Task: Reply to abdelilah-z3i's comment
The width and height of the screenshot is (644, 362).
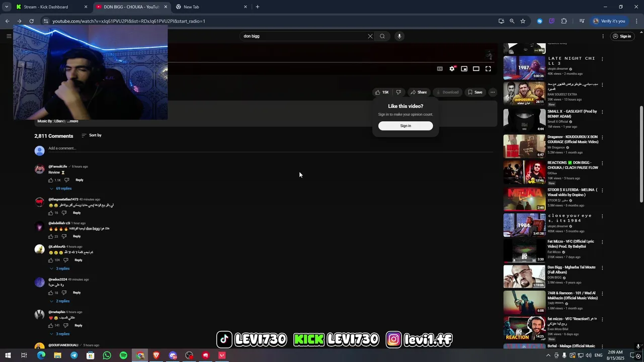Action: (x=76, y=236)
